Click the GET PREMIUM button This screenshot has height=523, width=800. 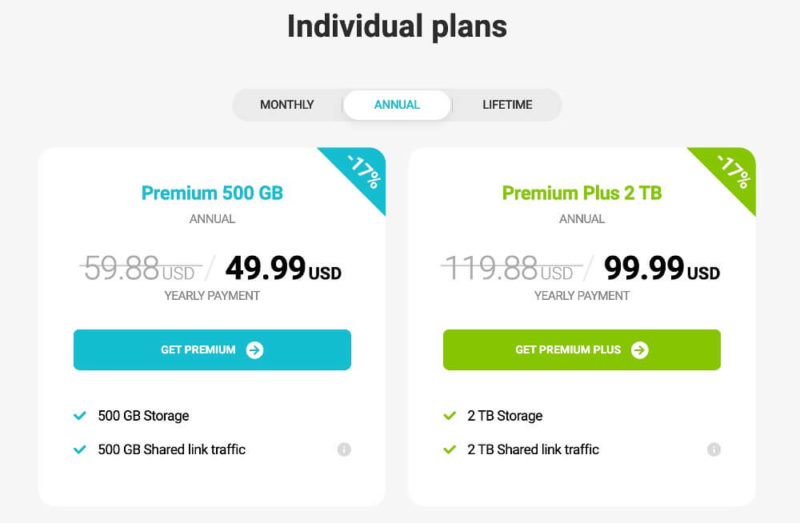tap(212, 350)
